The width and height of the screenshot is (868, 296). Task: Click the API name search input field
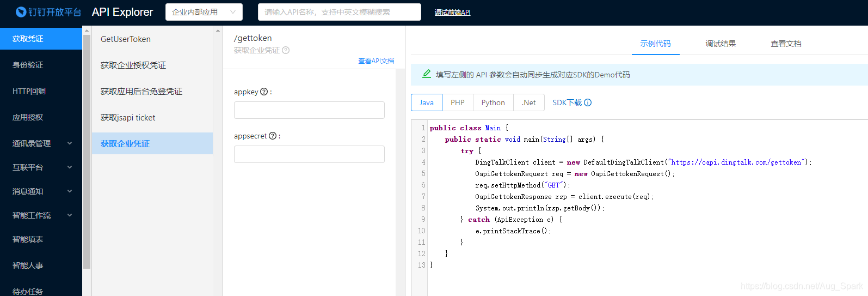coord(340,12)
